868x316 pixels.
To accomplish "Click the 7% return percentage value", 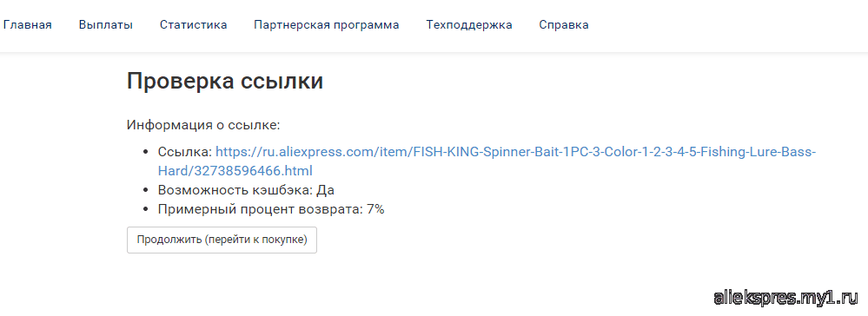I will (376, 210).
